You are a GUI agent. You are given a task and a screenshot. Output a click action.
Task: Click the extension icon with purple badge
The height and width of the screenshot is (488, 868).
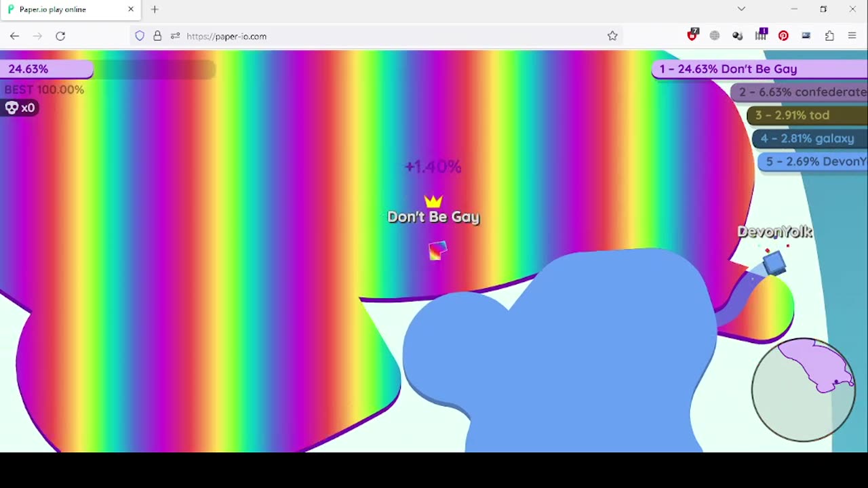coord(761,35)
